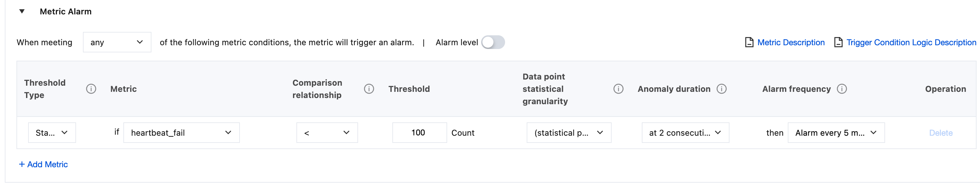Screen dimensions: 980x183
Task: Open the 'at 2 consecuti...' duration dropdown
Action: pos(685,132)
